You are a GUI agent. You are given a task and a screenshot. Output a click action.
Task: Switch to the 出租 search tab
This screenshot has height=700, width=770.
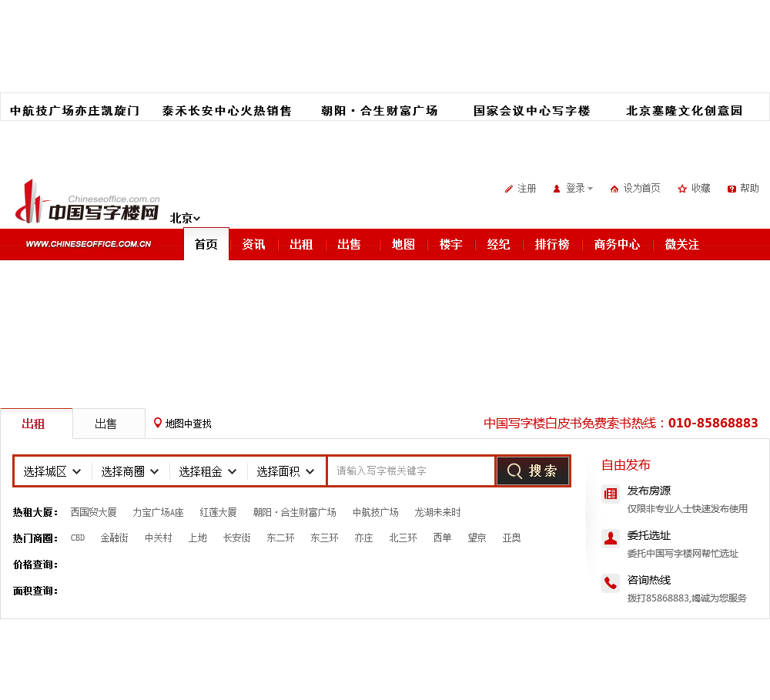[x=36, y=424]
